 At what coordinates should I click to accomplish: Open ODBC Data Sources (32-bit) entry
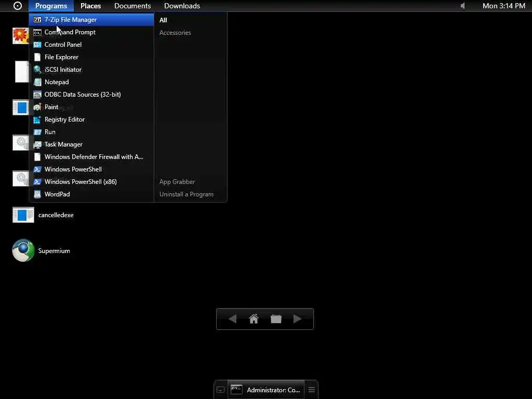coord(91,95)
